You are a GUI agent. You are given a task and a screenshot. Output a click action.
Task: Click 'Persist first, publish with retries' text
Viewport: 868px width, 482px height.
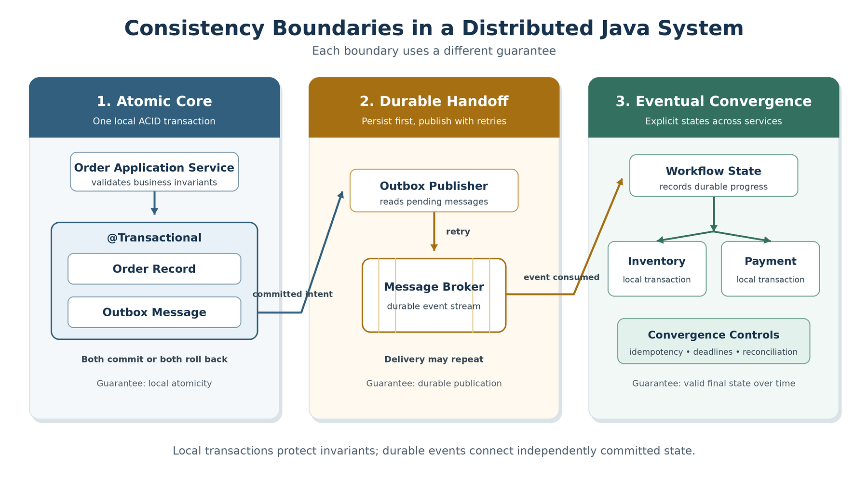click(434, 121)
